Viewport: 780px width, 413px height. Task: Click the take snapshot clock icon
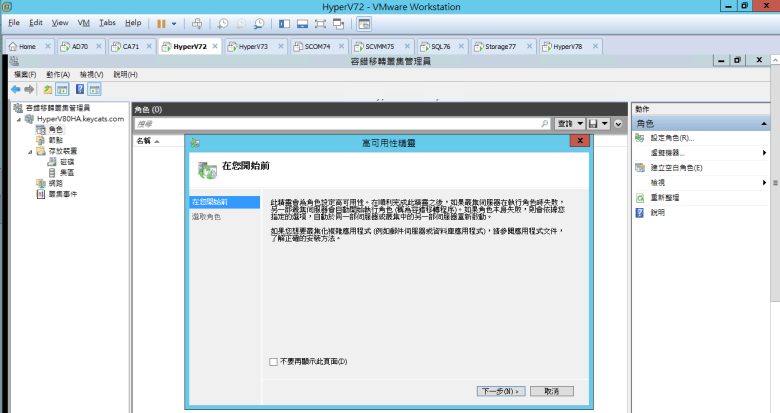(x=223, y=22)
